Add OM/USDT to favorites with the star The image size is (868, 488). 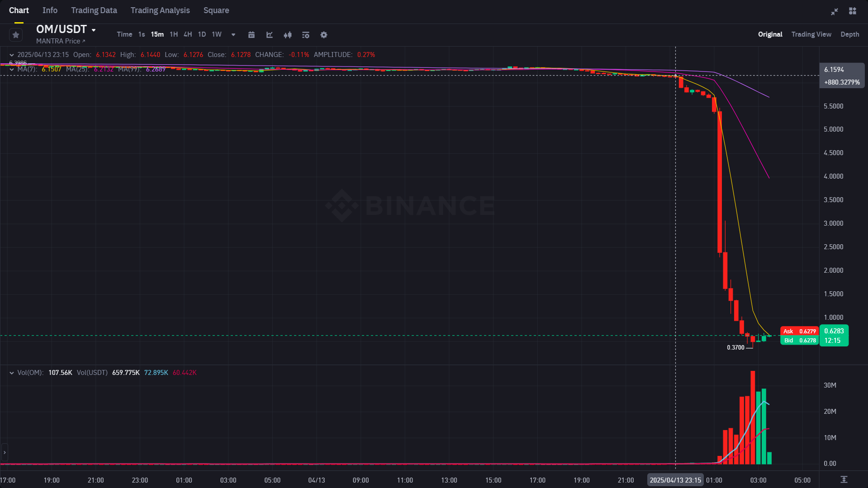pyautogui.click(x=15, y=35)
